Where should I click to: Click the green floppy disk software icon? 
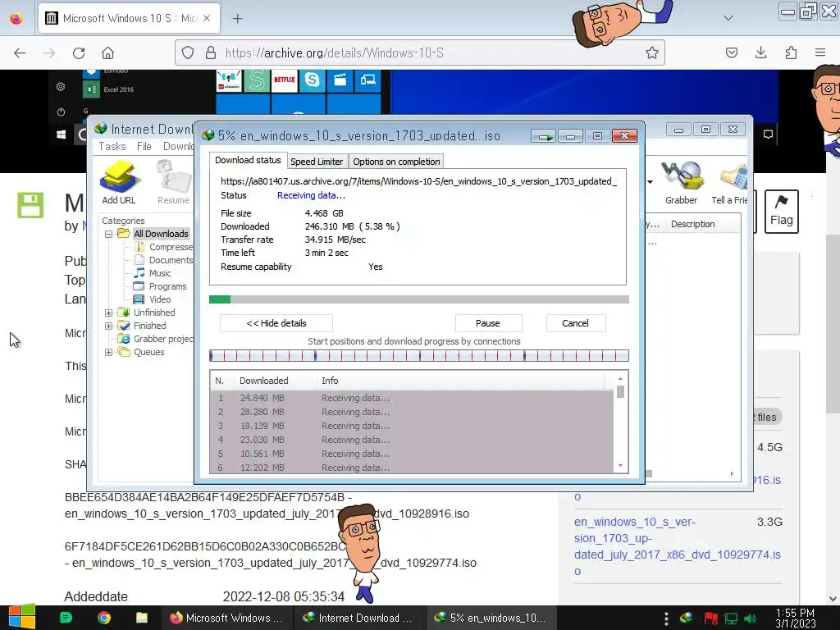click(30, 204)
